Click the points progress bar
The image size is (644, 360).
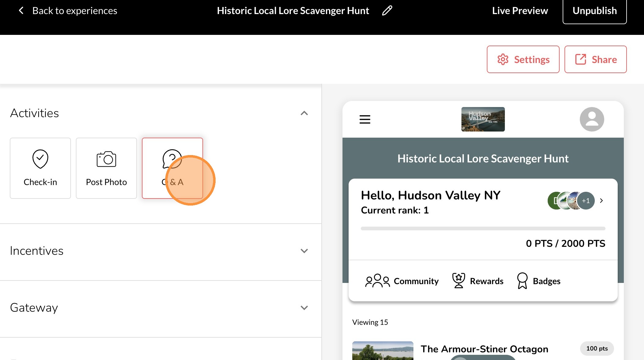(483, 228)
